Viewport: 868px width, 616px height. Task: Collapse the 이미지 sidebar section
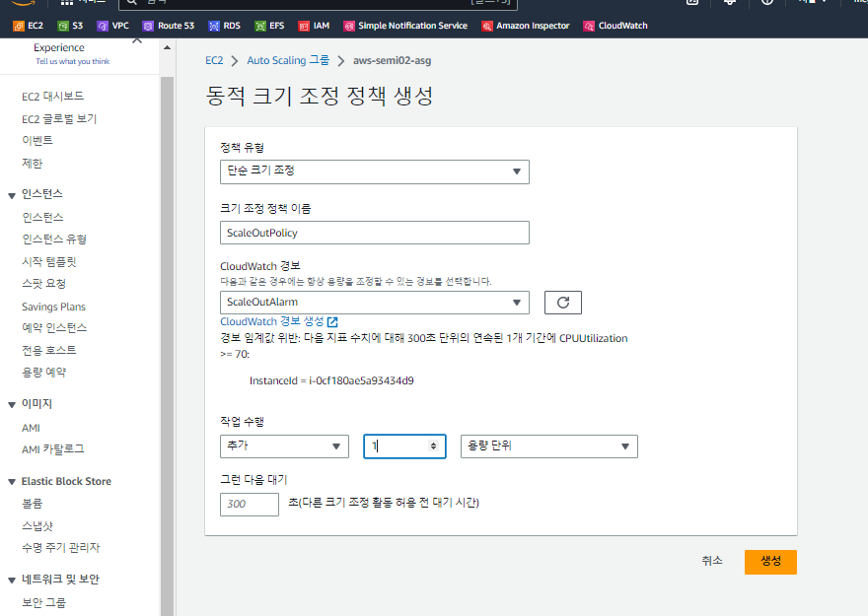(x=12, y=405)
